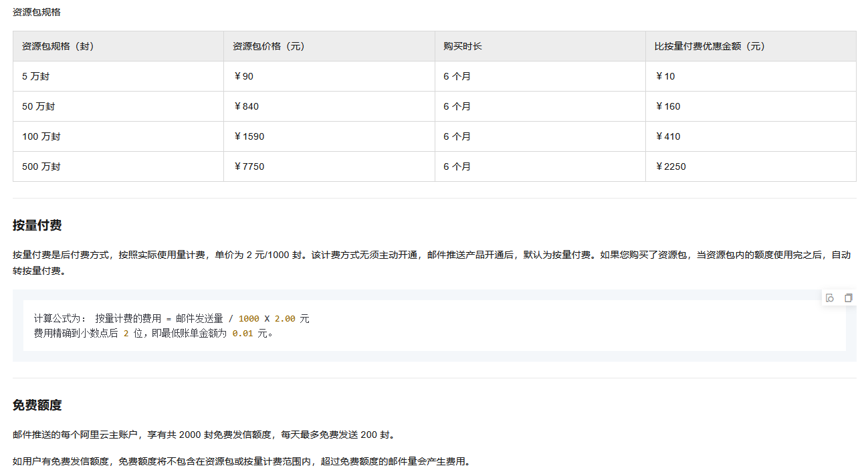
Task: Click the 免费额度 section heading
Action: coord(37,405)
